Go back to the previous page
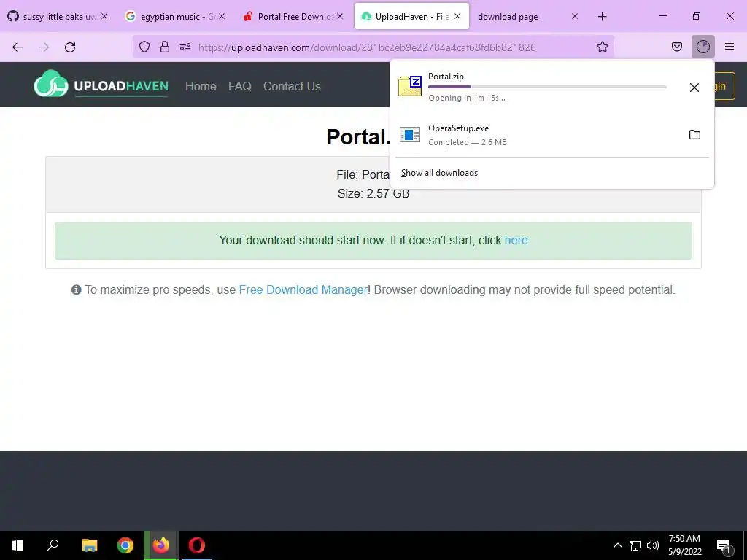 coord(18,47)
